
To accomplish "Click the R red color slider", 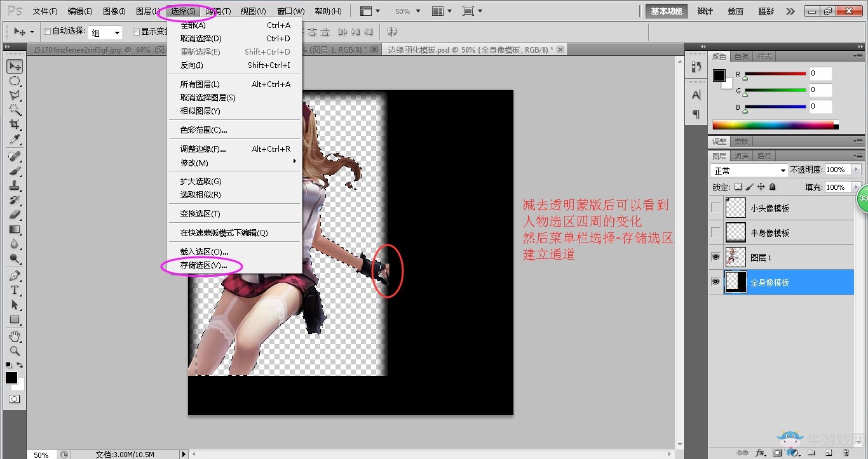I will point(775,74).
